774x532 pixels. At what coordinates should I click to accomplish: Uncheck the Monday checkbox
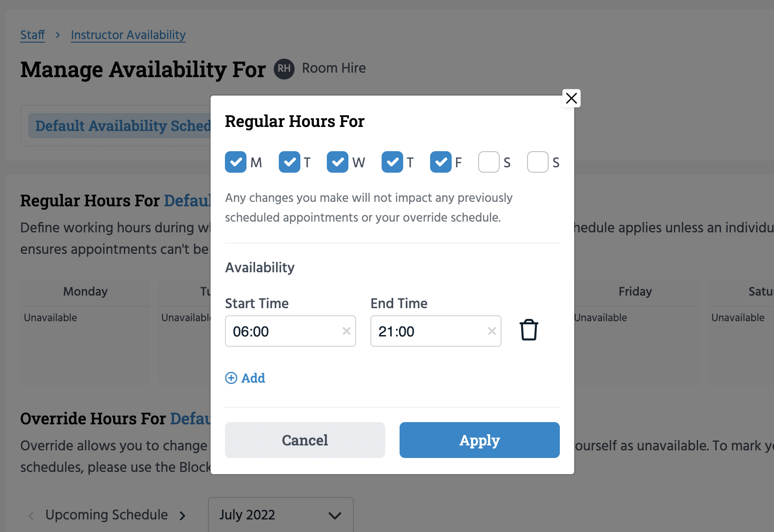click(236, 162)
